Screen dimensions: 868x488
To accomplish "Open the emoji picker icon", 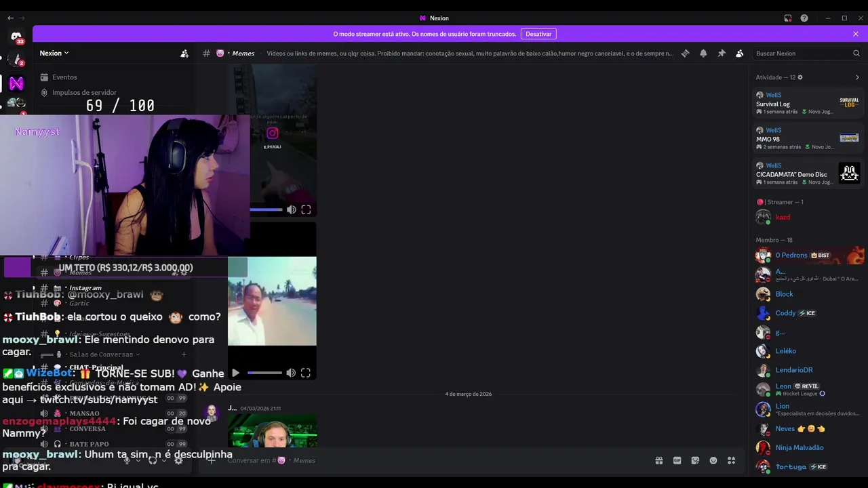I will [713, 461].
